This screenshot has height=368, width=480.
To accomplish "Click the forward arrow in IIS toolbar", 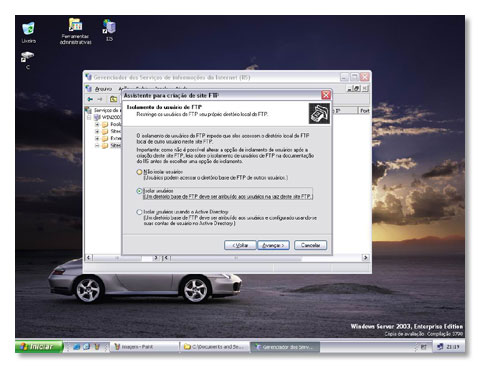I will point(100,99).
